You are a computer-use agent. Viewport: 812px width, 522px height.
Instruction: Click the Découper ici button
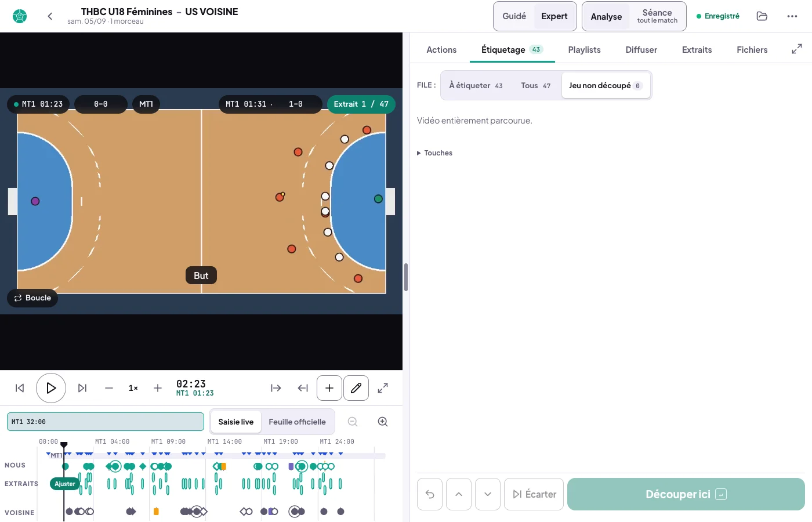[686, 494]
